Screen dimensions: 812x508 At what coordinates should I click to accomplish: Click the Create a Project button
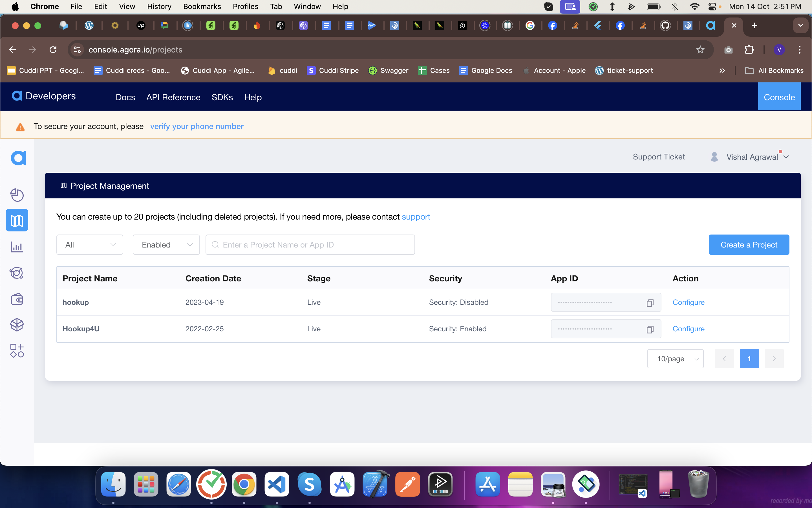click(x=749, y=245)
